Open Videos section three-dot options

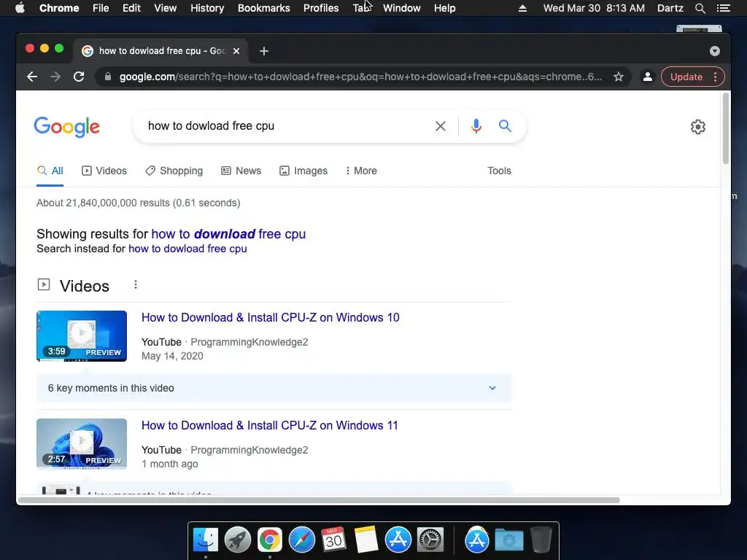(x=136, y=285)
